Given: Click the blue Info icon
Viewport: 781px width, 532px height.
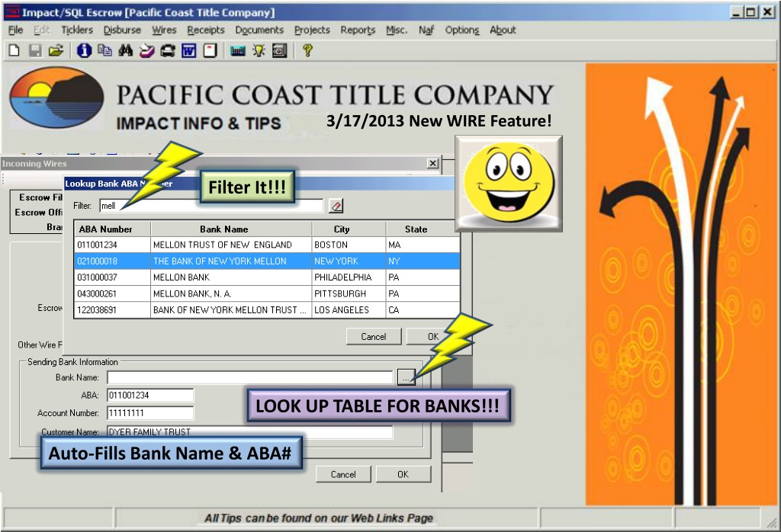Looking at the screenshot, I should pyautogui.click(x=84, y=50).
